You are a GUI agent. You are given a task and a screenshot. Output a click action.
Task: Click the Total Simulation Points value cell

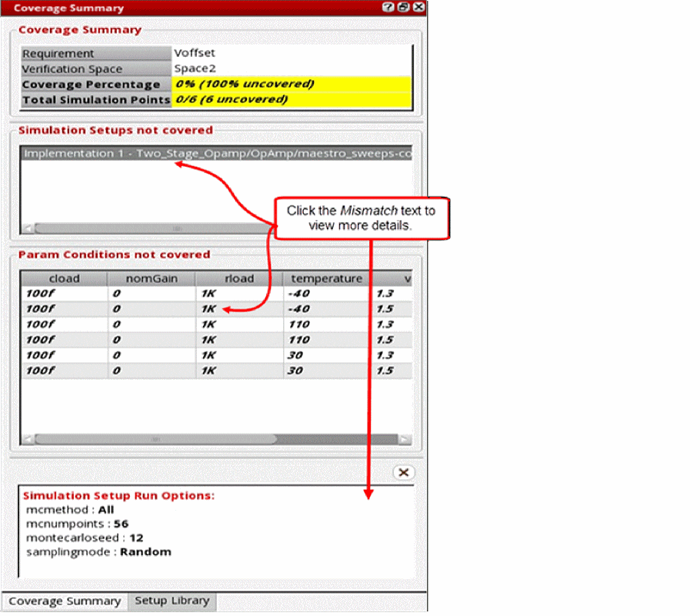pos(292,99)
